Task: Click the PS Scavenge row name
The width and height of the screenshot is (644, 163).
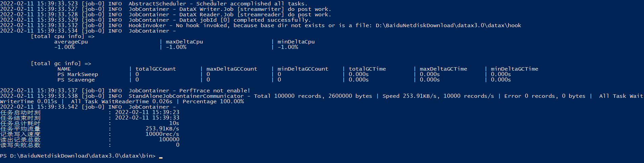Action: 76,80
